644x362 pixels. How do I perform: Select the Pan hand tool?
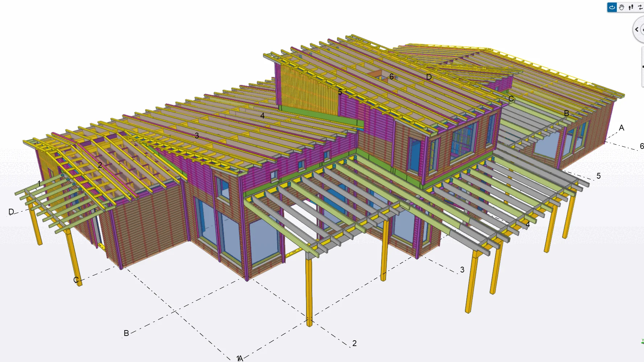pyautogui.click(x=622, y=7)
